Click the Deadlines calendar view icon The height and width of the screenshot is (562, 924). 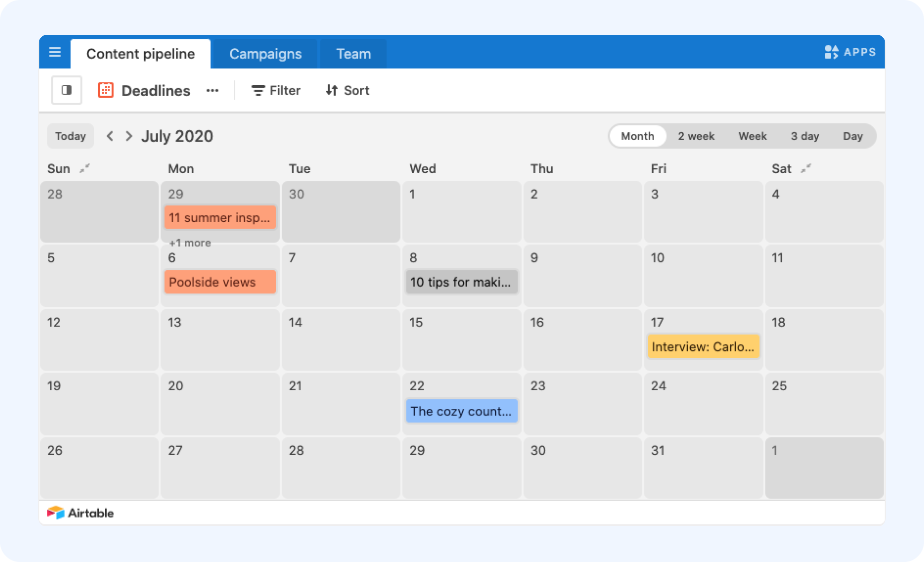(105, 90)
